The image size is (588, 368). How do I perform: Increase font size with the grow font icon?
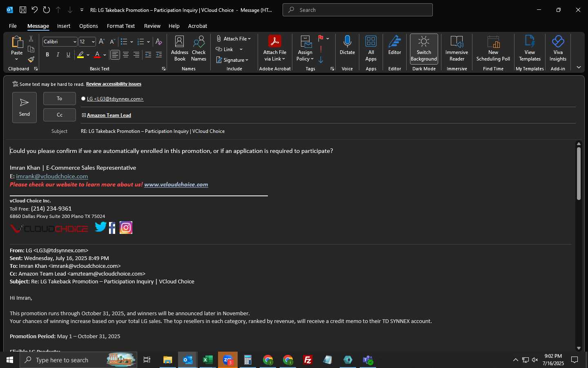[102, 42]
